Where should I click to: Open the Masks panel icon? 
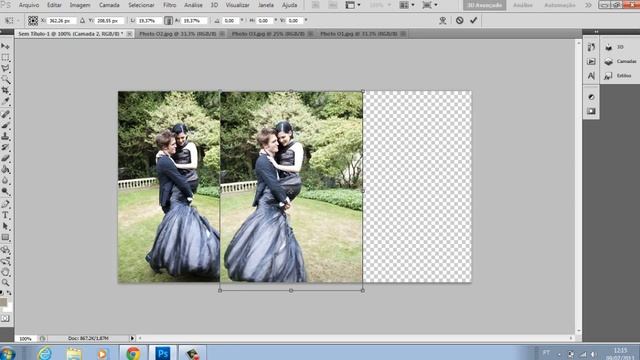[591, 111]
